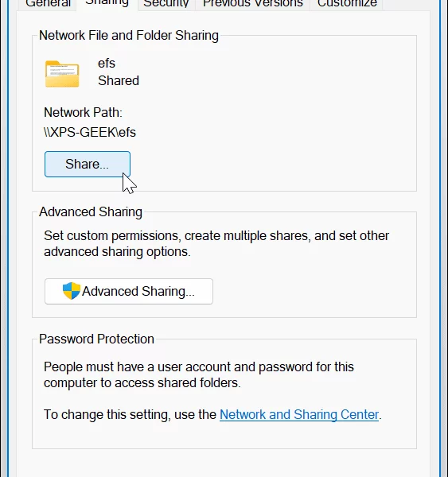Click the efs folder name label
The height and width of the screenshot is (477, 448).
pos(107,64)
